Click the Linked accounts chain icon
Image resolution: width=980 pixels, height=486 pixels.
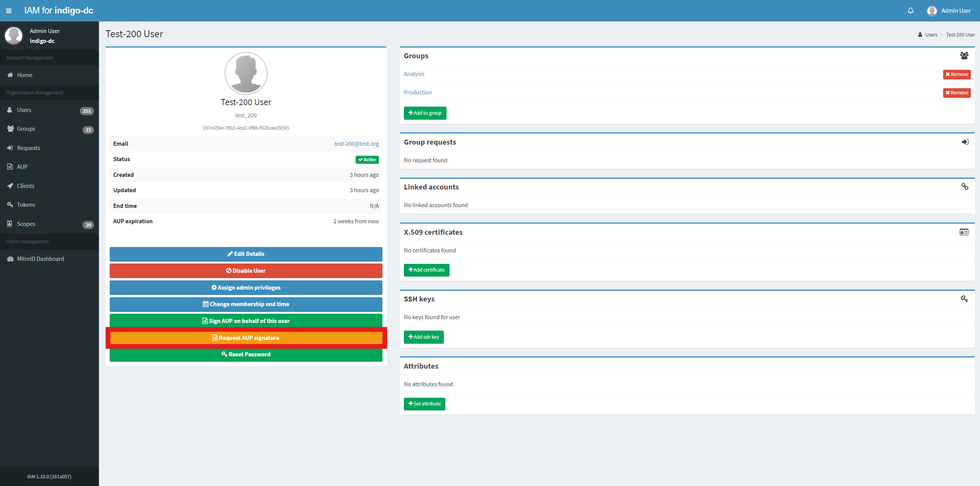click(x=965, y=187)
